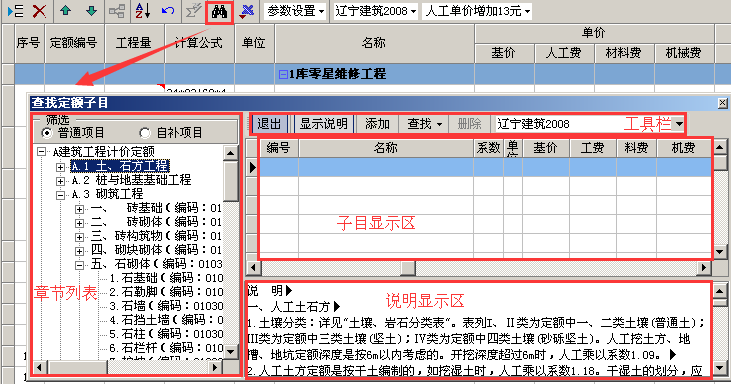
Task: Click the 退出 button
Action: click(x=269, y=124)
